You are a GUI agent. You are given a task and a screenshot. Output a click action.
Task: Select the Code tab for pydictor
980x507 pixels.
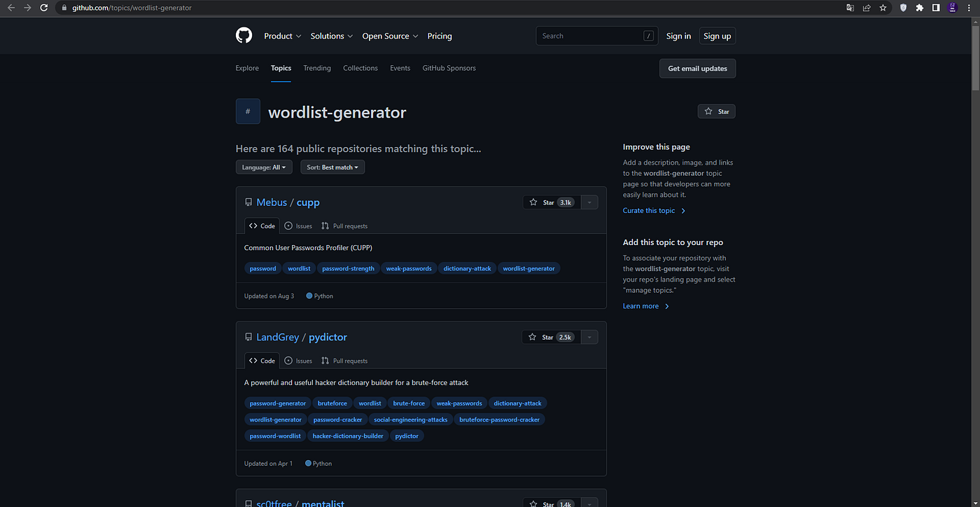pyautogui.click(x=262, y=361)
